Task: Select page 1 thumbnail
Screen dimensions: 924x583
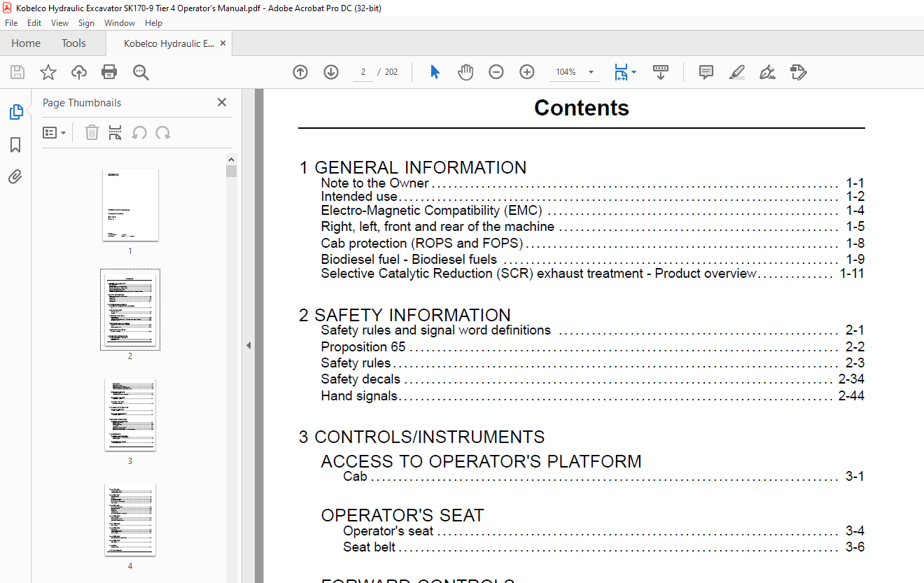Action: click(x=130, y=204)
